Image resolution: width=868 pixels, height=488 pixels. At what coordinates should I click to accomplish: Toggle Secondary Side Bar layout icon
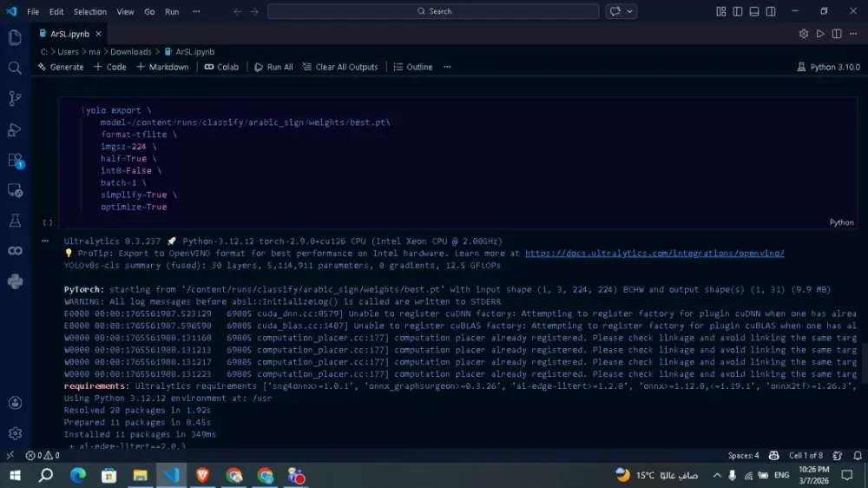click(771, 11)
